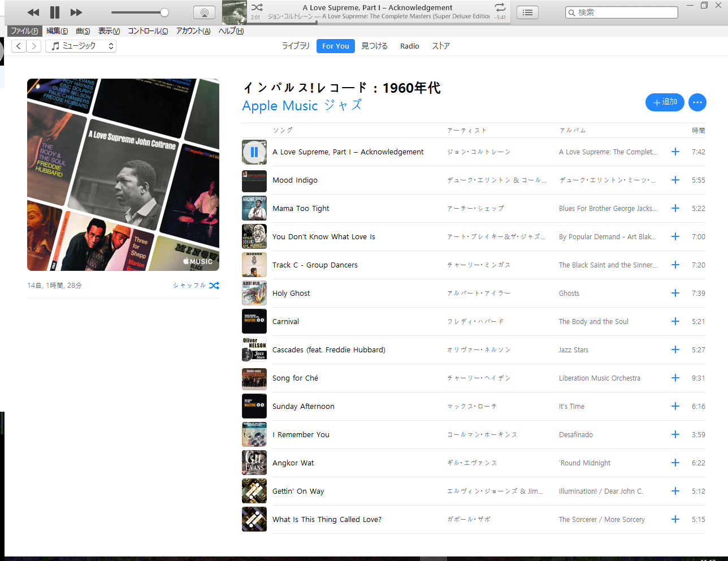Viewport: 728px width, 561px height.
Task: Open the ヘルプ menu
Action: coord(231,31)
